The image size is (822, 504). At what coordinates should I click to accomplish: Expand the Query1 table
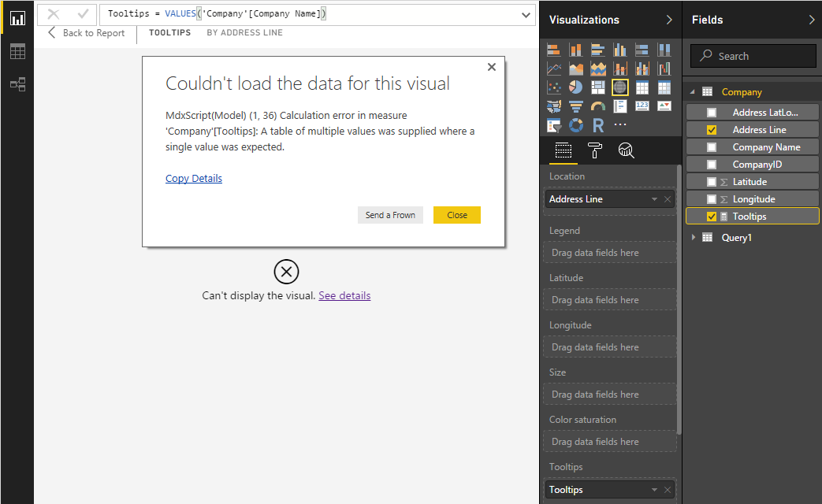pos(693,237)
